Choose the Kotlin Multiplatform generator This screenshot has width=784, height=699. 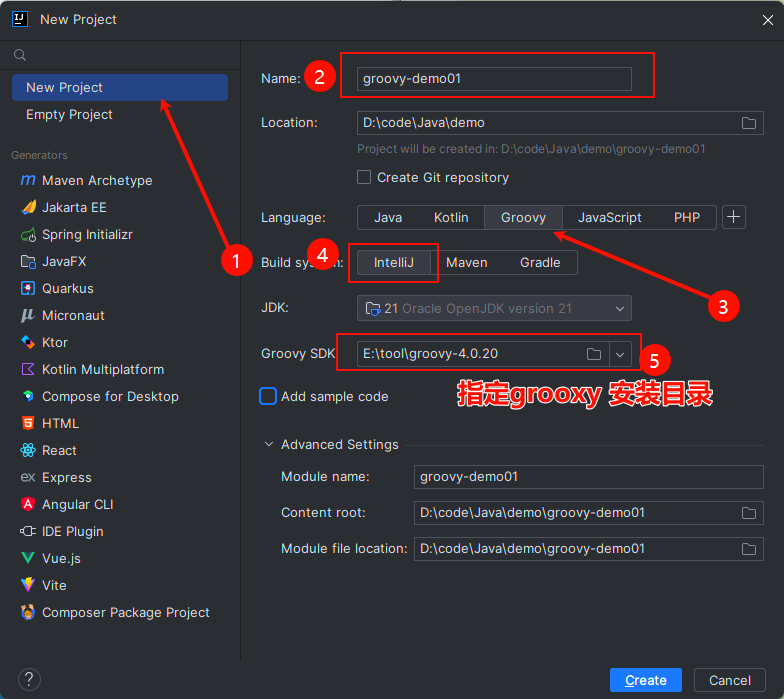pos(120,369)
